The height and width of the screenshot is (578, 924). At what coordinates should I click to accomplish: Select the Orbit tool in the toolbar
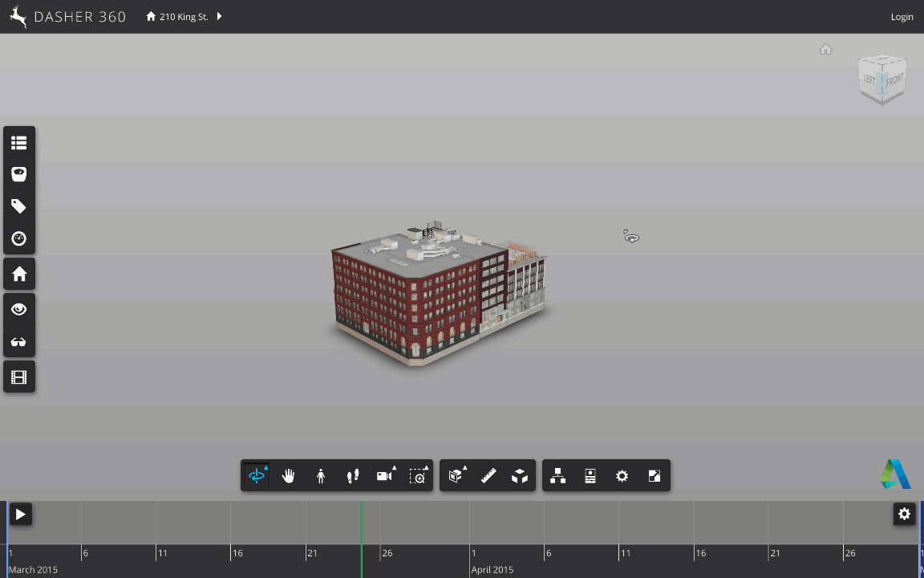click(257, 476)
